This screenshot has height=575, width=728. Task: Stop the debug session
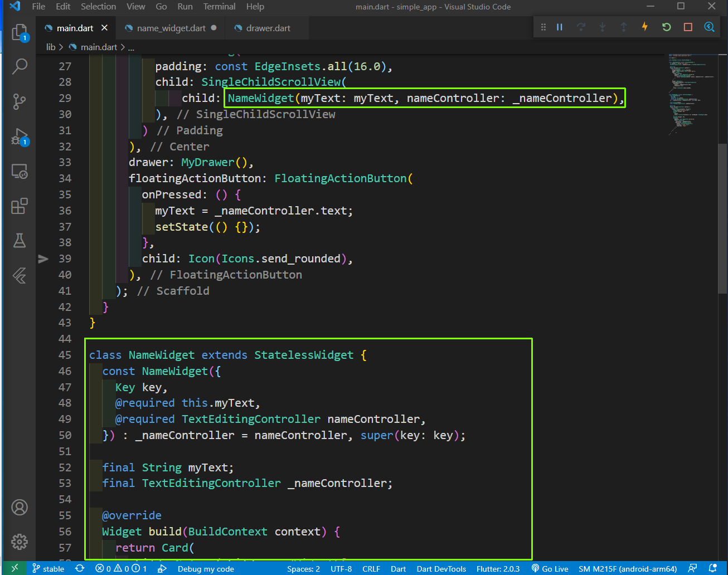point(688,27)
